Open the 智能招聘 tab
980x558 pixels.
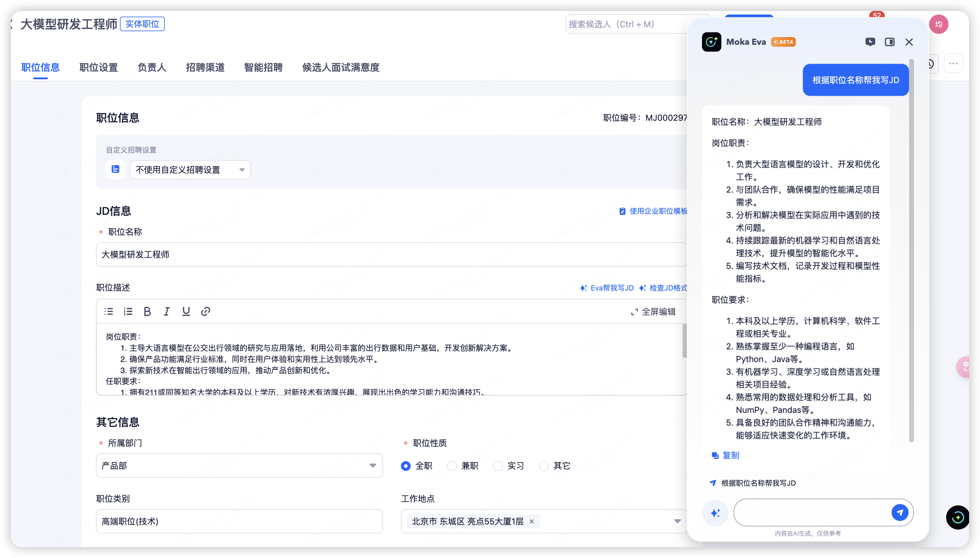pos(263,67)
